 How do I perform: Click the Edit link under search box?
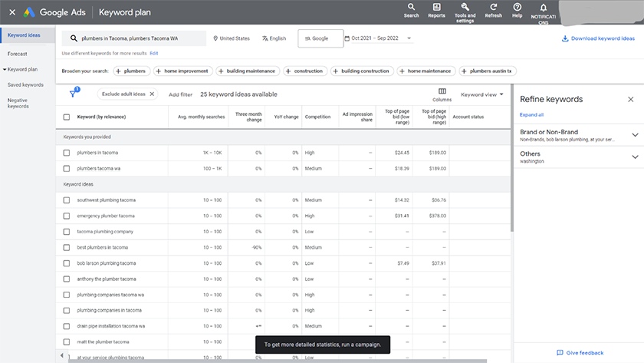tap(154, 54)
